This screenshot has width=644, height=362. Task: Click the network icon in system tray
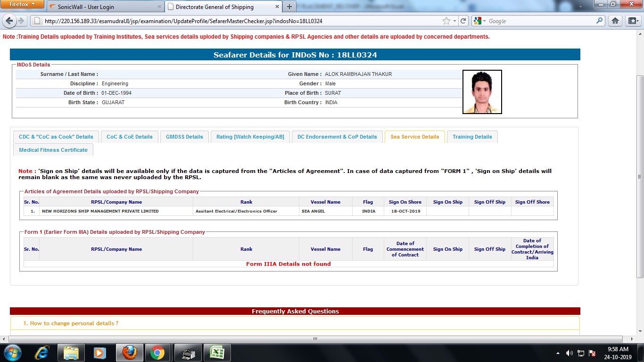point(581,353)
